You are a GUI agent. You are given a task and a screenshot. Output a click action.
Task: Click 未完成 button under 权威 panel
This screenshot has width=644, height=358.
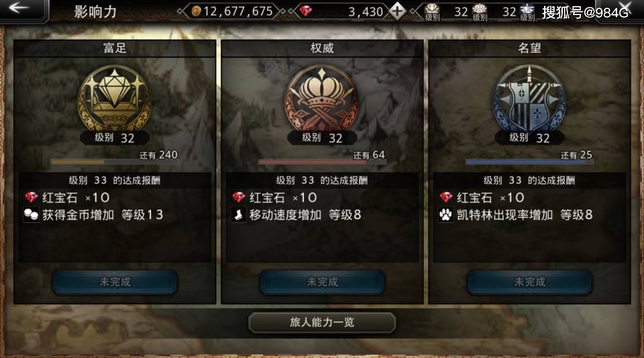(x=322, y=282)
